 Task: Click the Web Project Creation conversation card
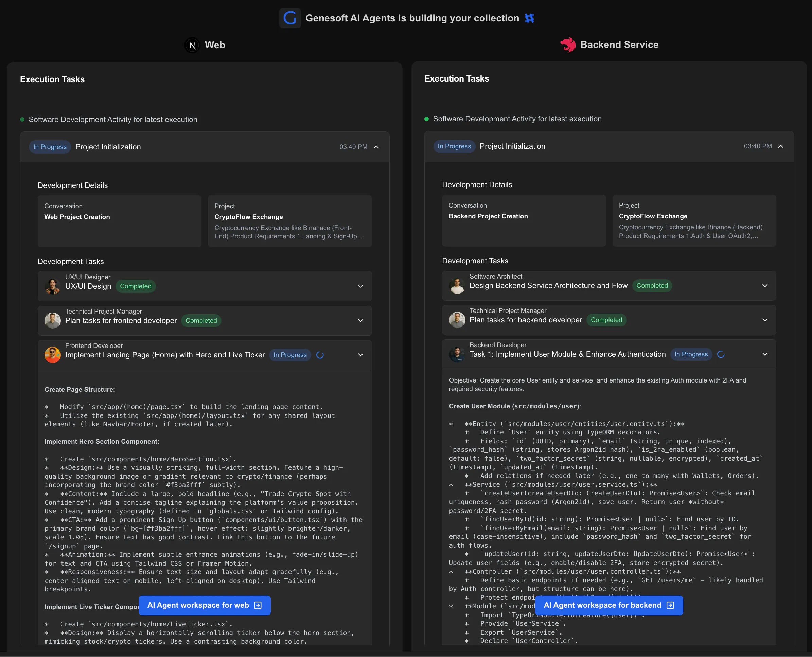(120, 221)
